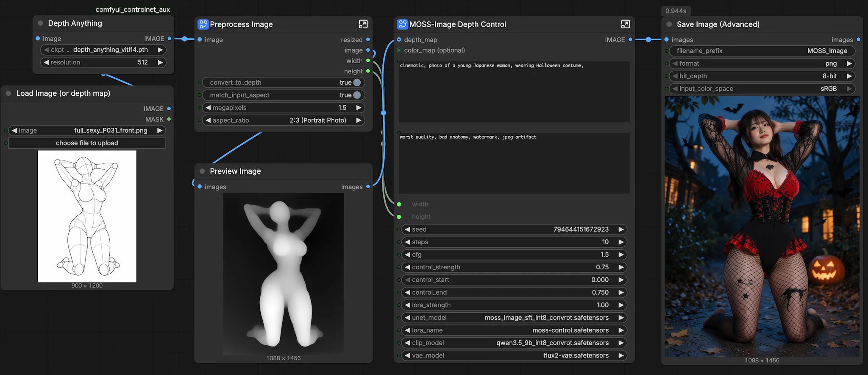The width and height of the screenshot is (868, 375).
Task: Click the filename_prefix field showing MOSS_Image
Action: coord(762,51)
